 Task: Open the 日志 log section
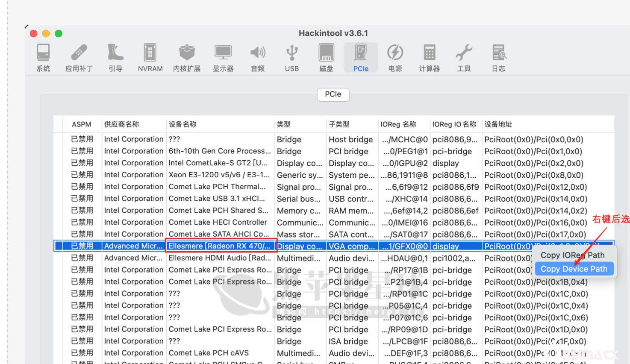click(498, 58)
